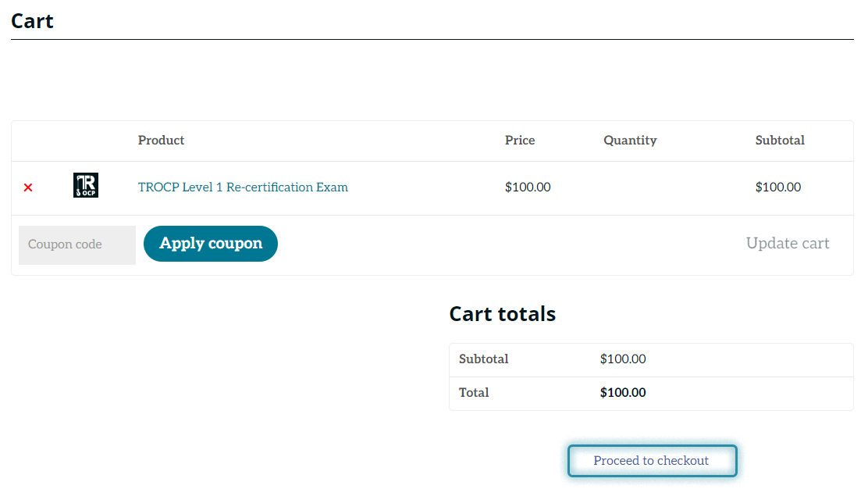Focus the Coupon code input field

76,244
